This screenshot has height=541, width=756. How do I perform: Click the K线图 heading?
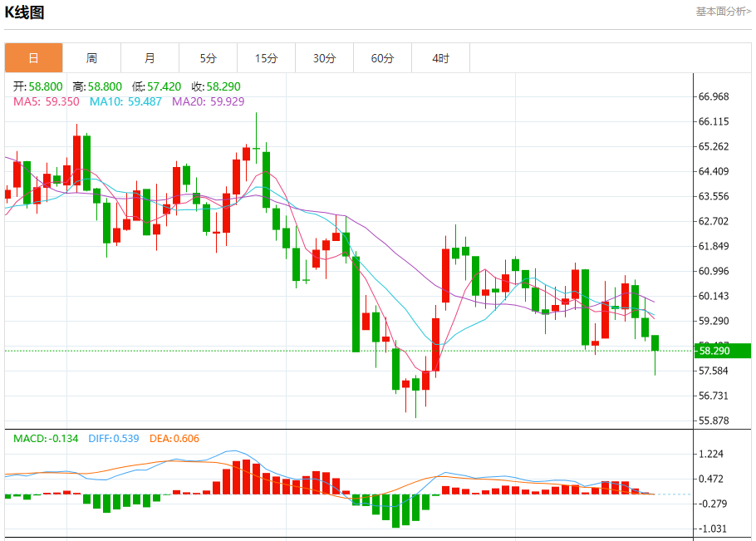point(24,12)
